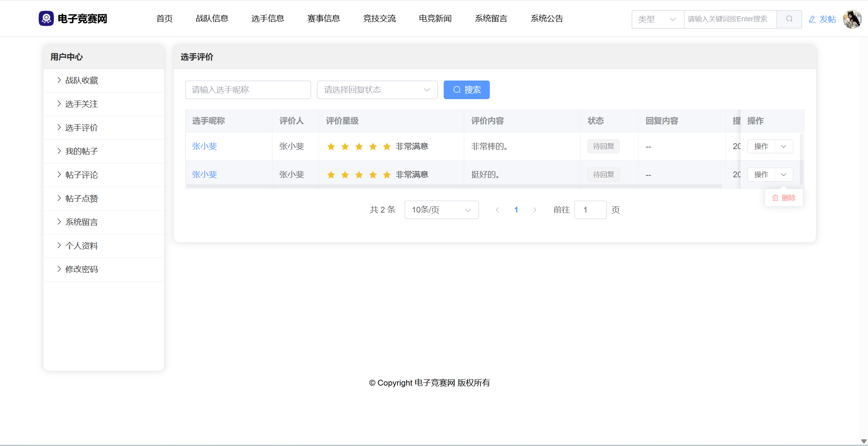Click the previous page arrow icon
This screenshot has width=868, height=446.
click(x=497, y=210)
